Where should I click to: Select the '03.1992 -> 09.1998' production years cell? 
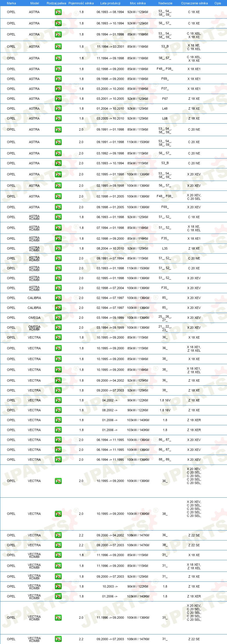coord(110,153)
